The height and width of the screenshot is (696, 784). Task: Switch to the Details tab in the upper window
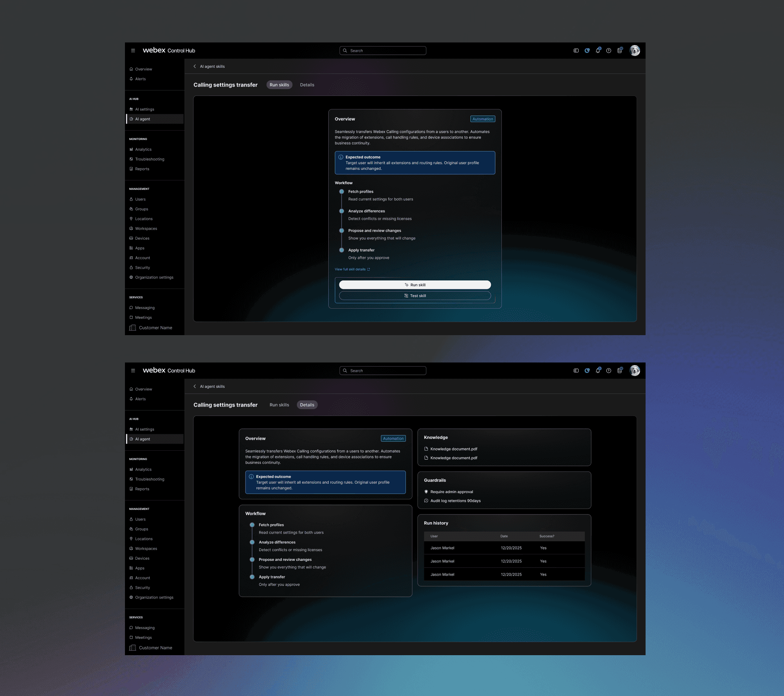[x=307, y=85]
